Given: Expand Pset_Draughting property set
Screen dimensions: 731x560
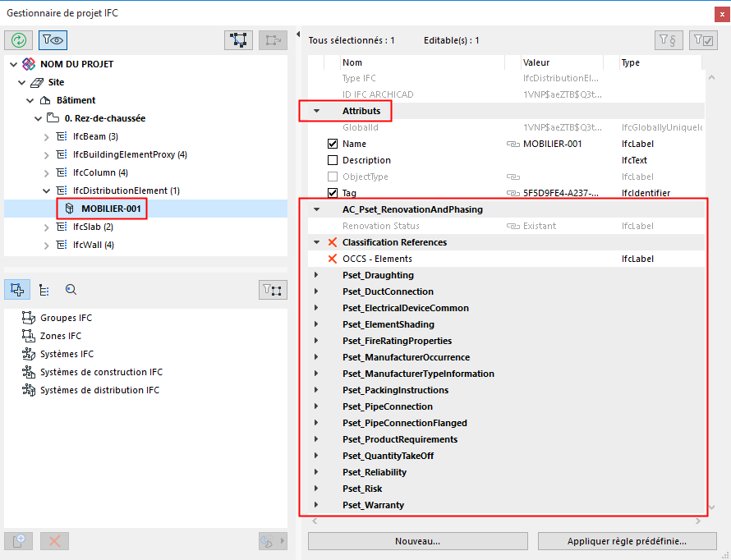Looking at the screenshot, I should click(316, 275).
